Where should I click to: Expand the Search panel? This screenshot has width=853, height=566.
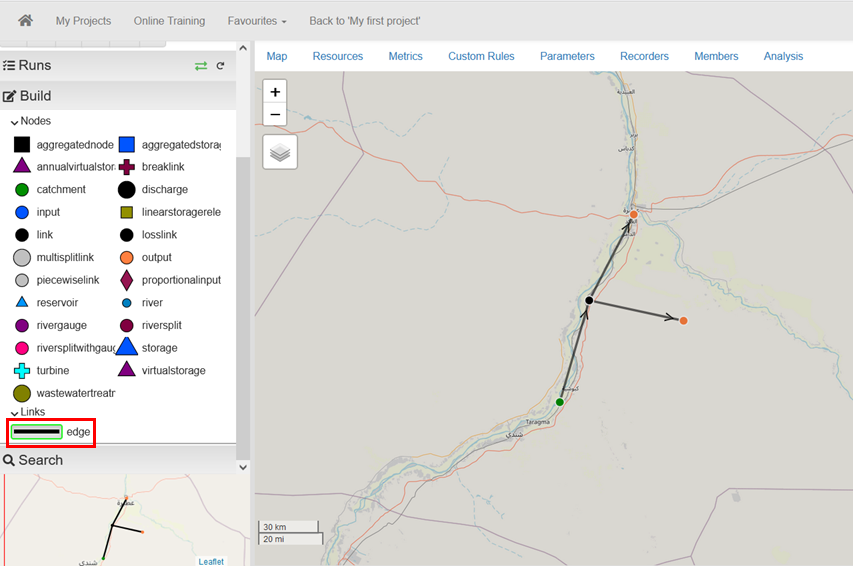pos(34,460)
